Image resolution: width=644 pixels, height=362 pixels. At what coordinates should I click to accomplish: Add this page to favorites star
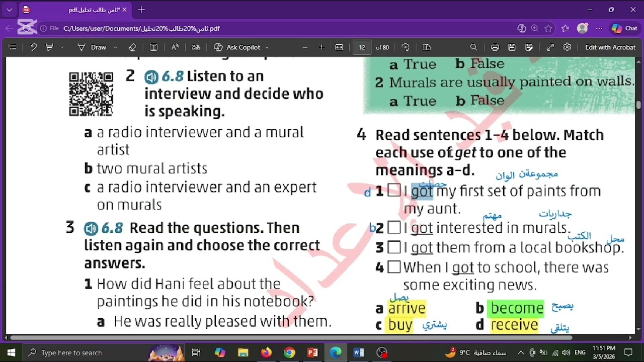tap(548, 29)
